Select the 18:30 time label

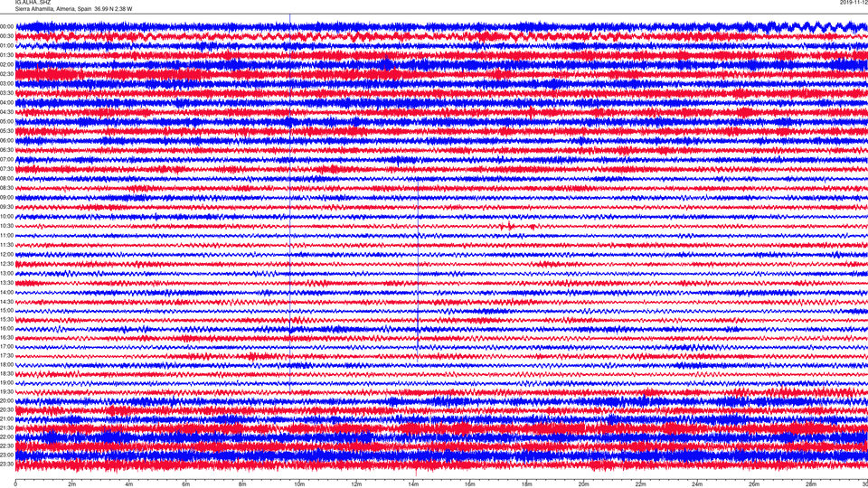point(7,374)
